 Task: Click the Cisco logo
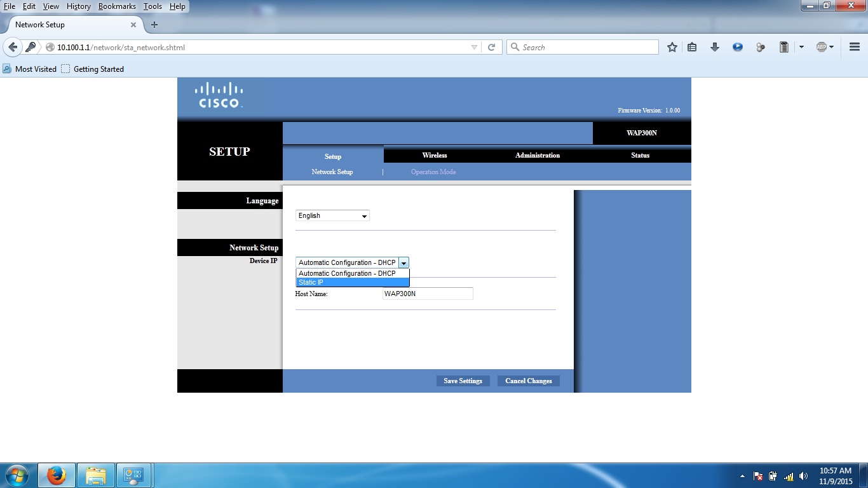(x=219, y=95)
